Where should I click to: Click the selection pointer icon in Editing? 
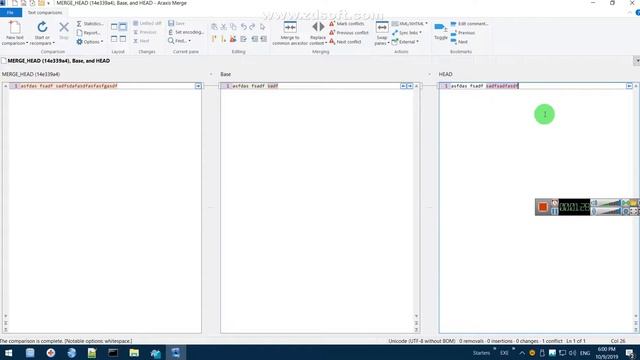[x=262, y=27]
